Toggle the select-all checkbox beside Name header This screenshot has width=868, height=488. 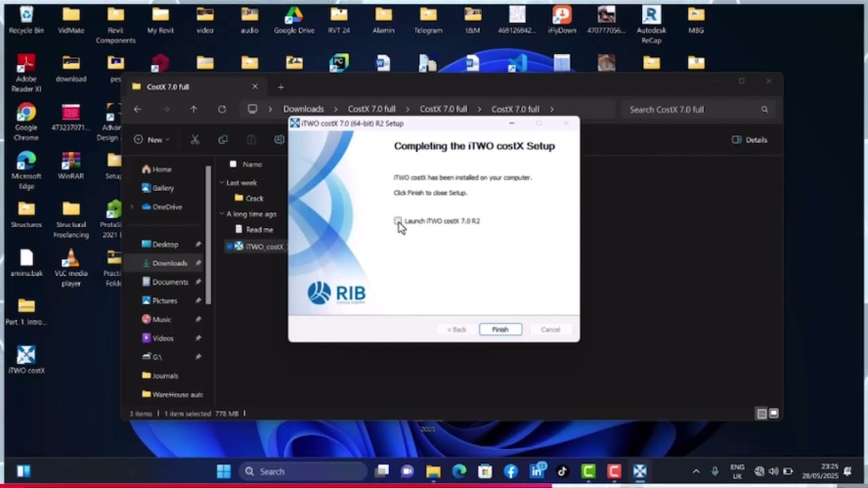coord(233,164)
